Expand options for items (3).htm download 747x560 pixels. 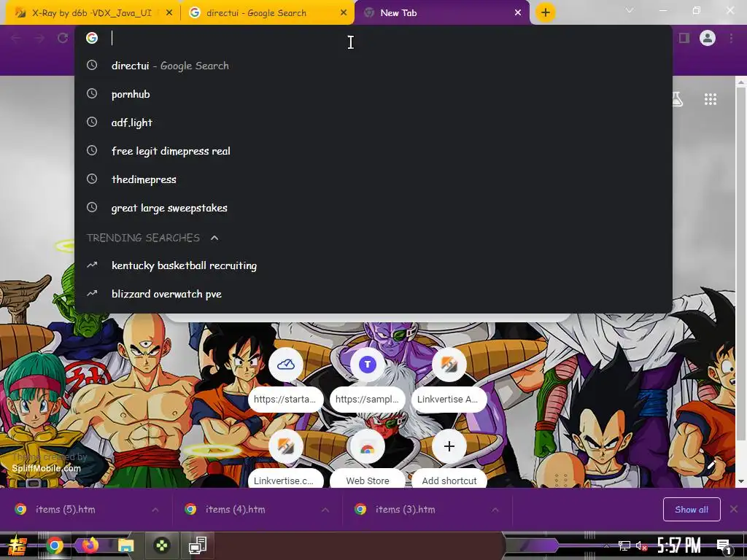[495, 510]
